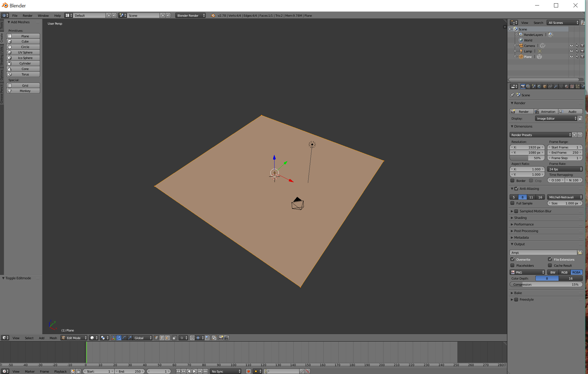Click the PNG Compression slider

click(x=546, y=285)
